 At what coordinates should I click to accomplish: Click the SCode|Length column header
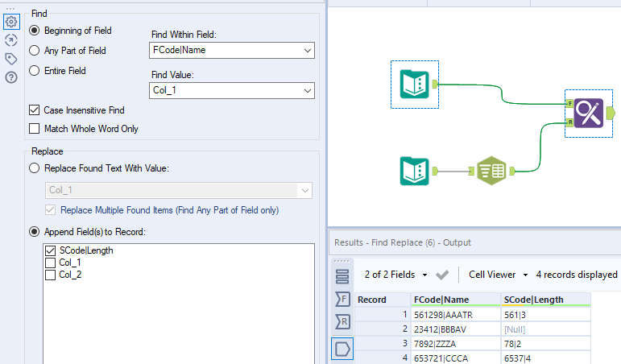533,300
